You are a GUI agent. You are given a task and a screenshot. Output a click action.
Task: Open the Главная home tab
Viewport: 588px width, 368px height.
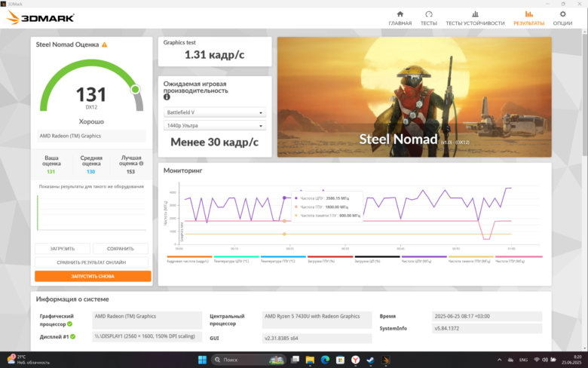coord(400,18)
